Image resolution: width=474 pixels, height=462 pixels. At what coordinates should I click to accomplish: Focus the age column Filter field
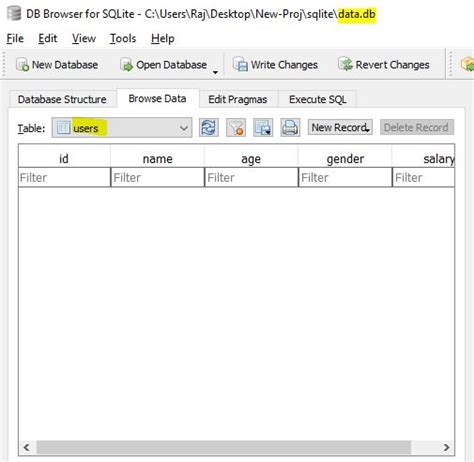click(x=251, y=178)
